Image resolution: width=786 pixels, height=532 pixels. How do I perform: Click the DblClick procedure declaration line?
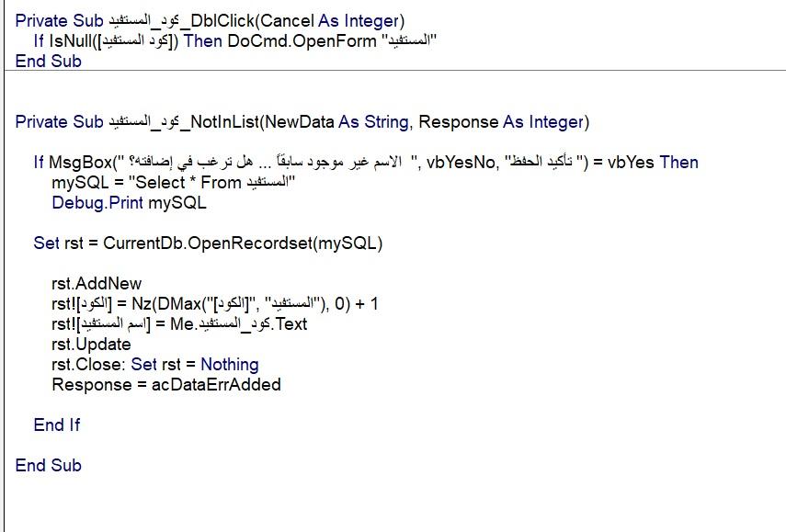210,20
